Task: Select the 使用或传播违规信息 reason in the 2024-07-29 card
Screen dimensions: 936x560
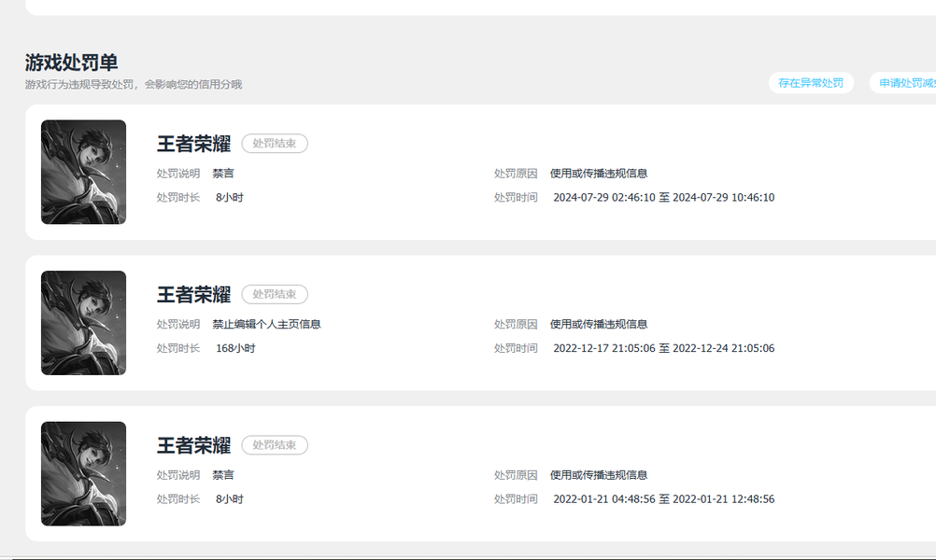Action: point(599,174)
